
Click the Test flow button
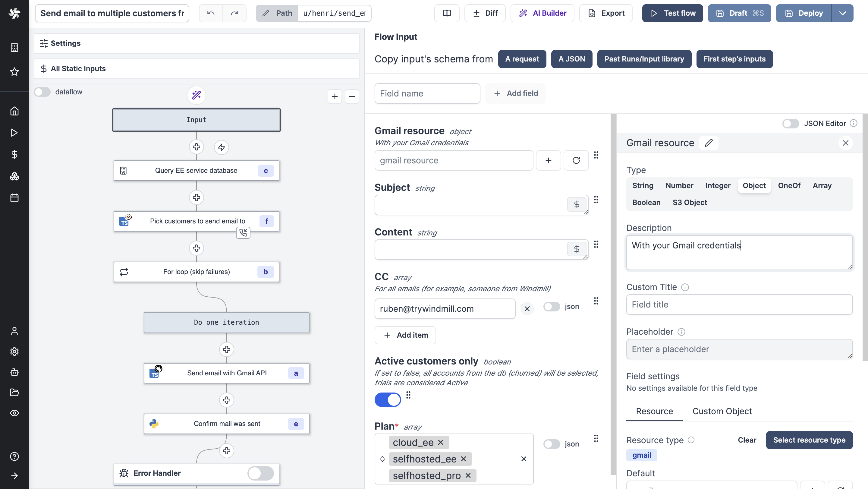(x=672, y=13)
